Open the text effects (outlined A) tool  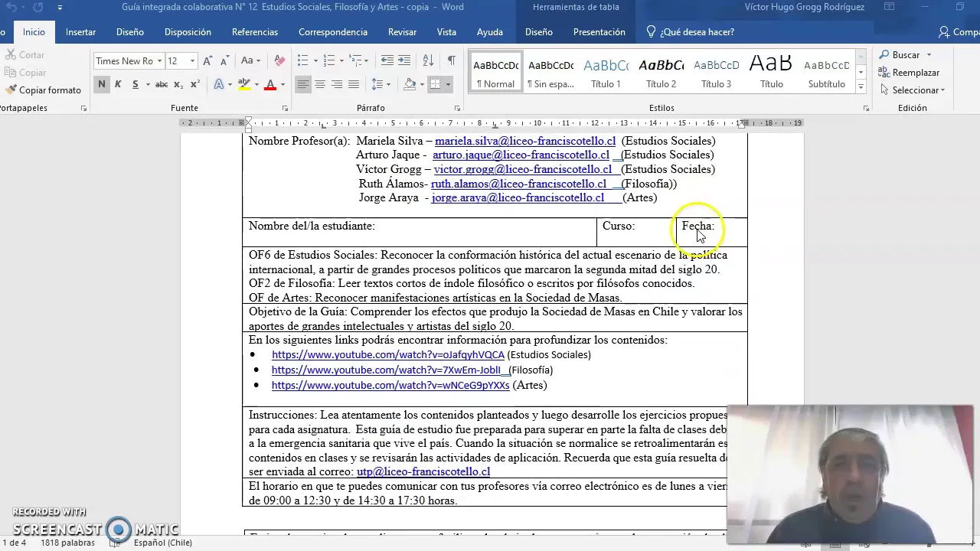click(x=219, y=84)
